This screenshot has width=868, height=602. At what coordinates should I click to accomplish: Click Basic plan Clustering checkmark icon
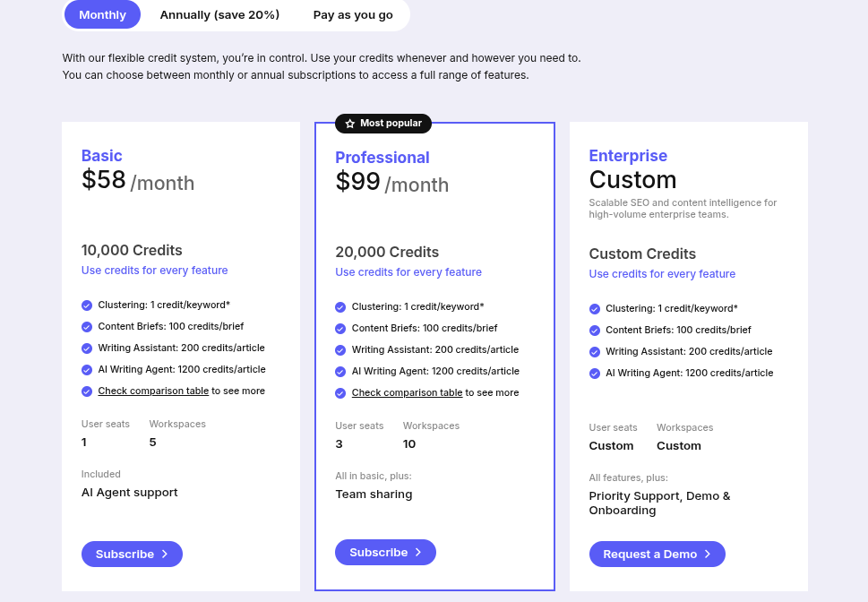pyautogui.click(x=87, y=305)
